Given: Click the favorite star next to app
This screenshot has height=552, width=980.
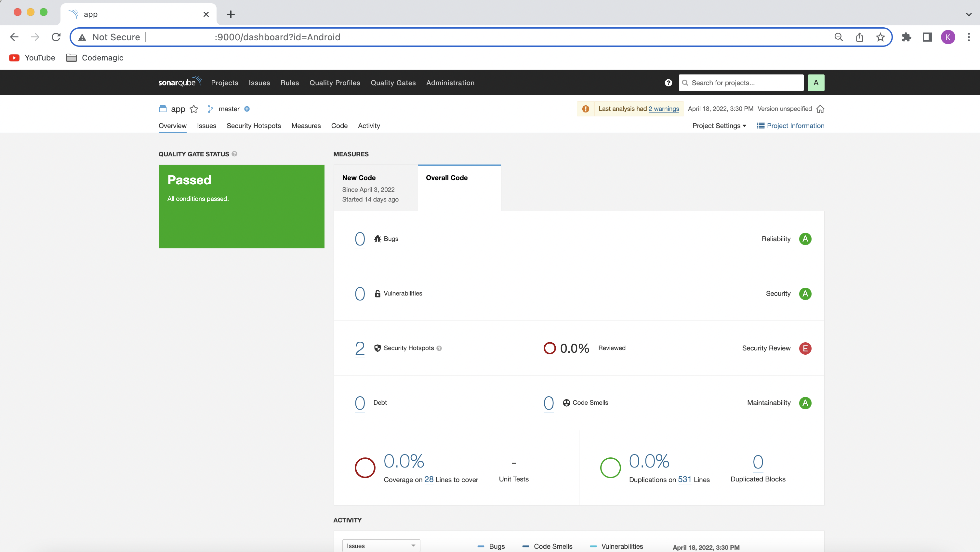Looking at the screenshot, I should (x=194, y=109).
